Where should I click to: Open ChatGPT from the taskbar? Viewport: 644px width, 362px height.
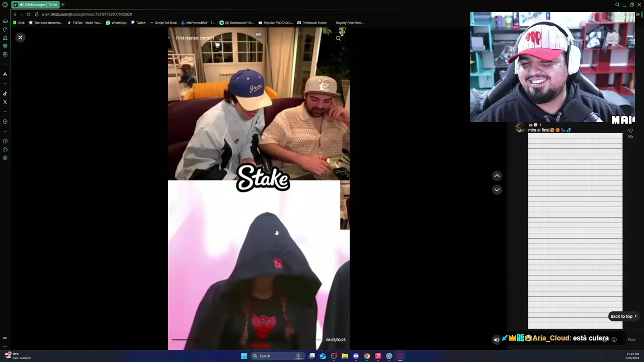point(389,356)
